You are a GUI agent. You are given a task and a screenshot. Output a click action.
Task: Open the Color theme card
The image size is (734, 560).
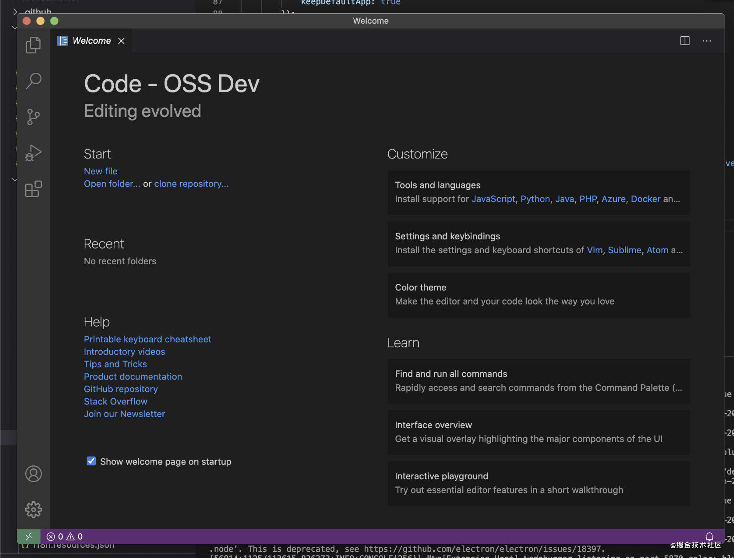539,295
